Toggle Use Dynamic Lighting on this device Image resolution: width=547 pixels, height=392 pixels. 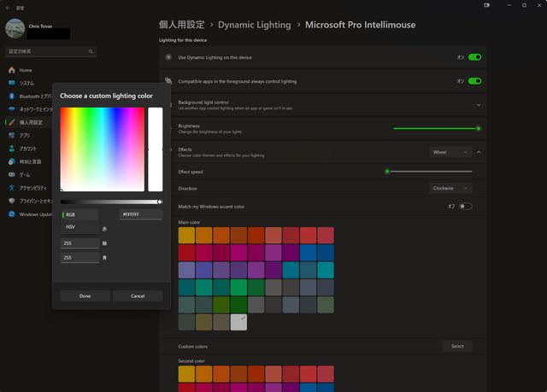[x=474, y=57]
